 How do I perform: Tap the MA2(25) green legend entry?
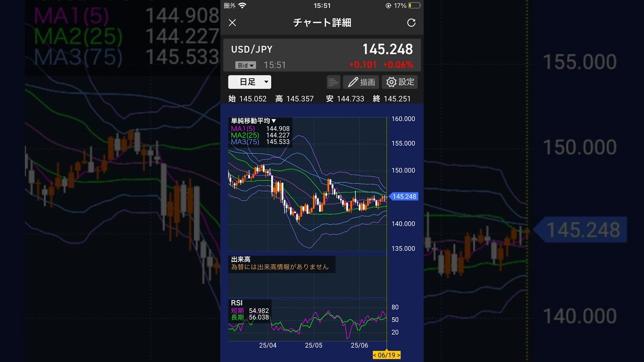245,135
